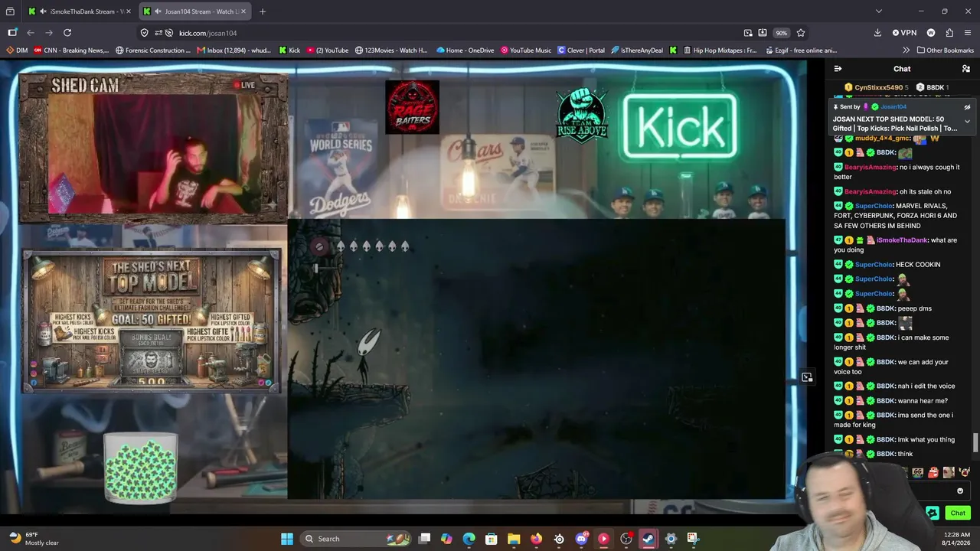980x551 pixels.
Task: Open Other Bookmarks folder
Action: pos(945,51)
